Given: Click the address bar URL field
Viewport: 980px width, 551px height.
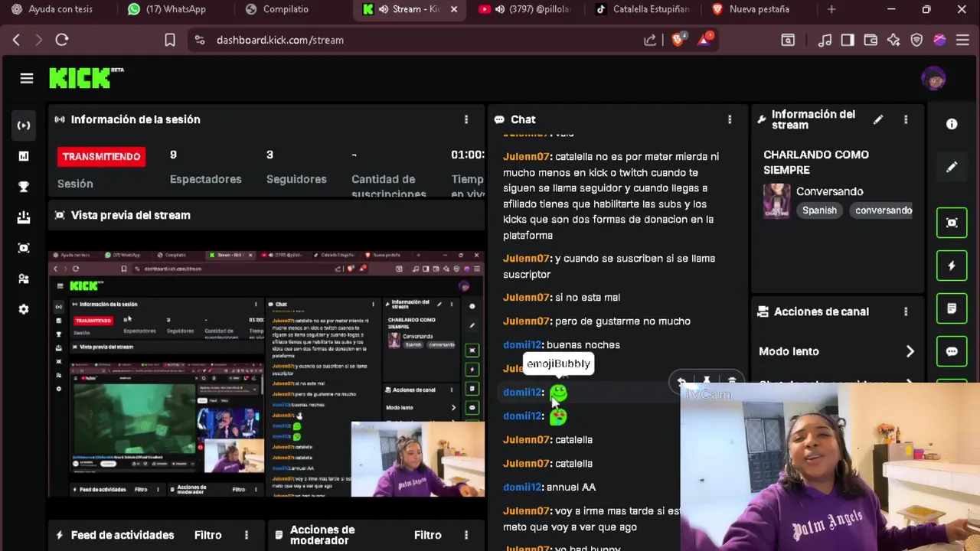Looking at the screenshot, I should click(413, 40).
